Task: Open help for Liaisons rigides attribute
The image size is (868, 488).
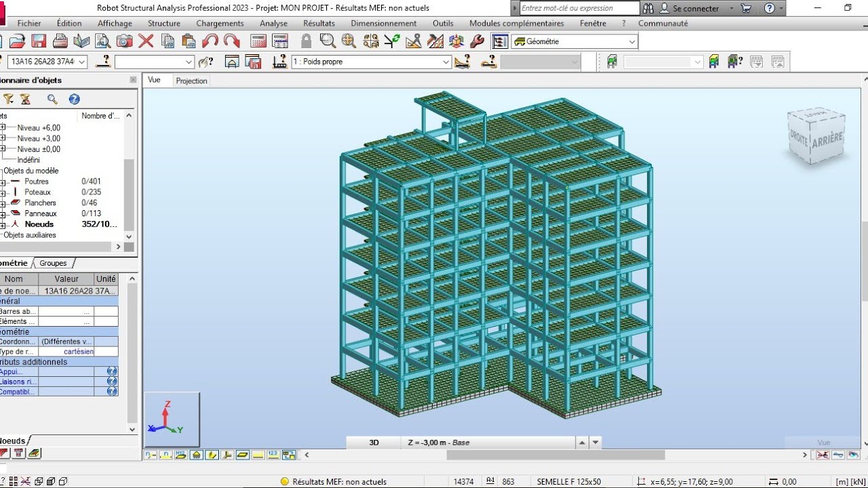Action: [112, 382]
